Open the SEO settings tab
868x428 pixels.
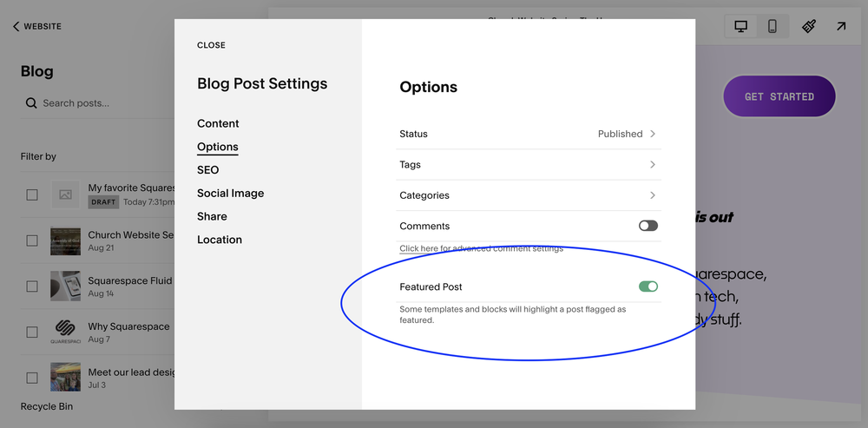coord(207,170)
